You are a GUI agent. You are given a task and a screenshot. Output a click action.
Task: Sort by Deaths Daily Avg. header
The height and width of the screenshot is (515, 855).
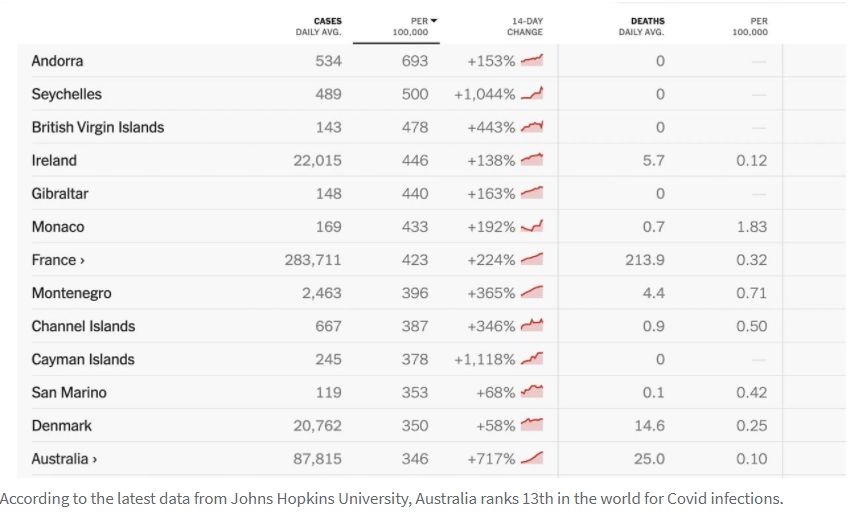pyautogui.click(x=642, y=26)
